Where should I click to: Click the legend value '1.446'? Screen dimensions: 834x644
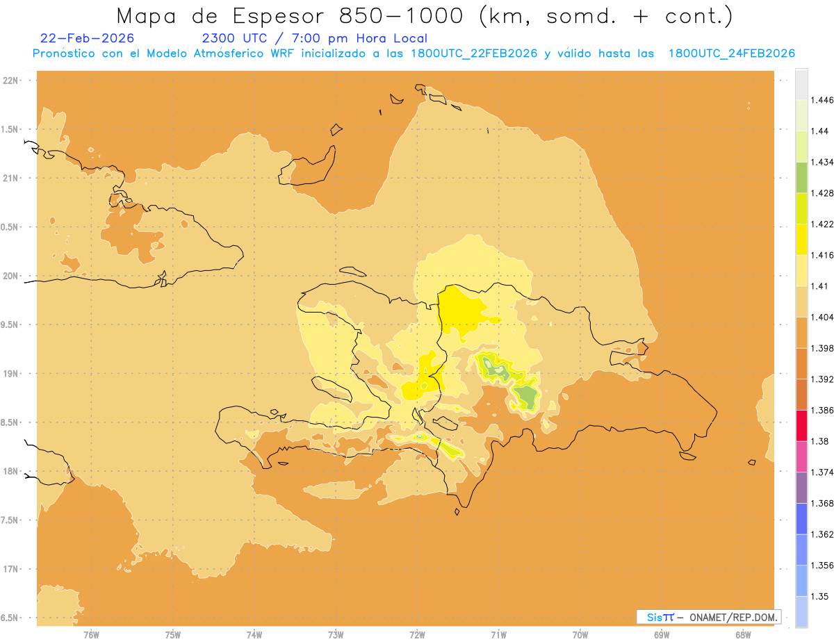tap(822, 100)
